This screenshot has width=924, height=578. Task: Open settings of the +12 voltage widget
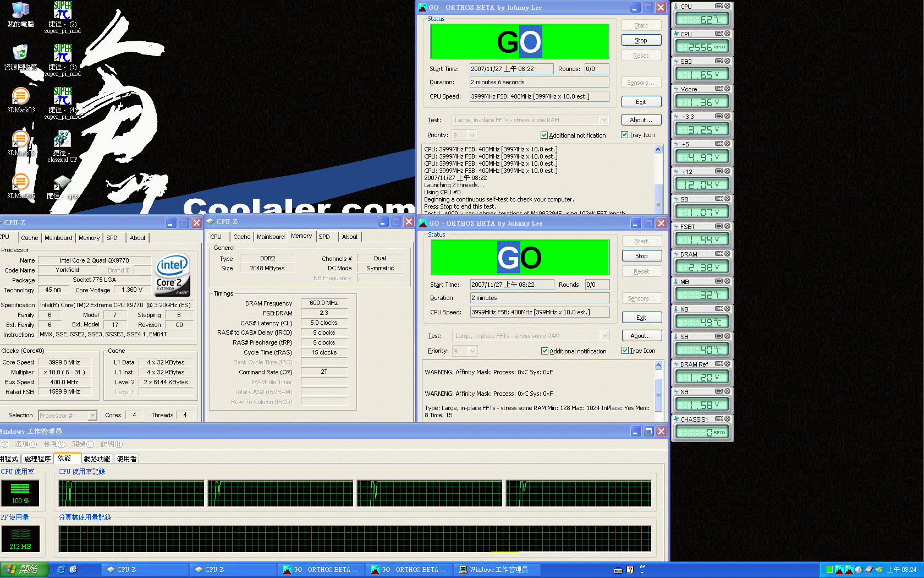point(719,171)
